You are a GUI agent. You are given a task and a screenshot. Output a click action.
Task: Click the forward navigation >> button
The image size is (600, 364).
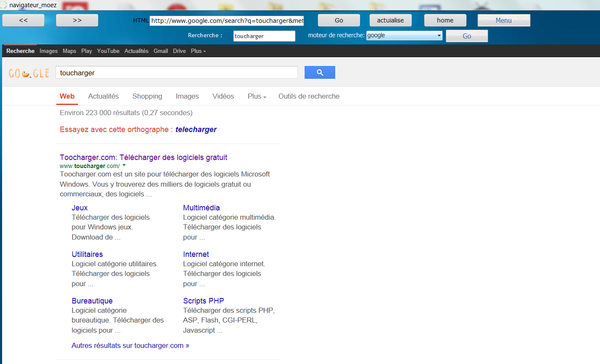click(x=77, y=20)
